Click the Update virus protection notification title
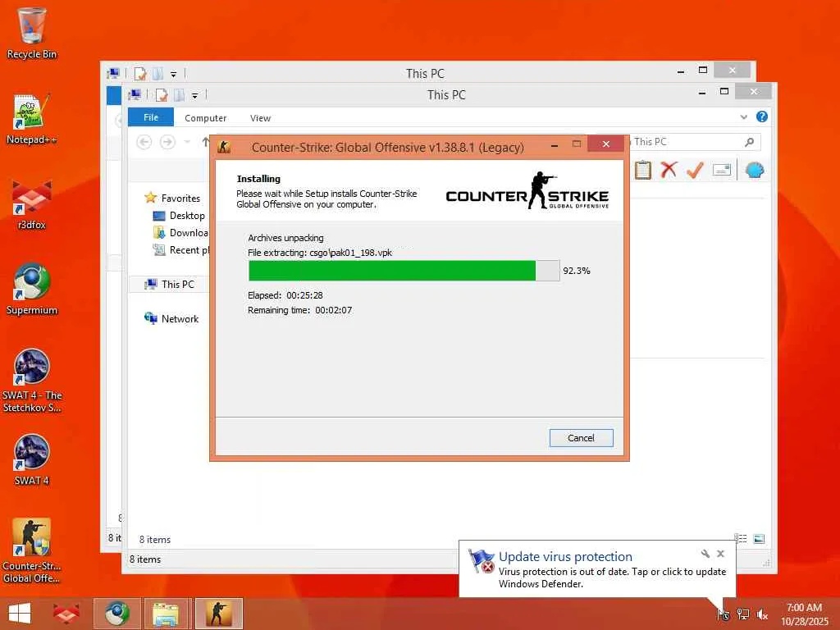This screenshot has width=840, height=630. pos(565,557)
